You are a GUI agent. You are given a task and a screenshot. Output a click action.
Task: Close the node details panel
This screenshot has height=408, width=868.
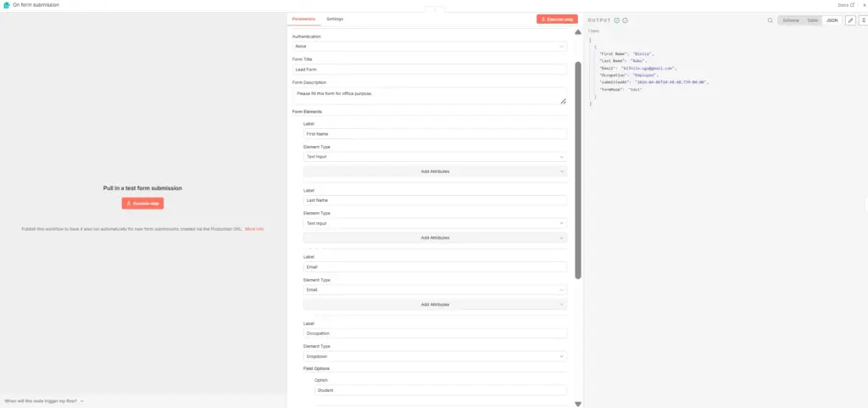pos(864,4)
